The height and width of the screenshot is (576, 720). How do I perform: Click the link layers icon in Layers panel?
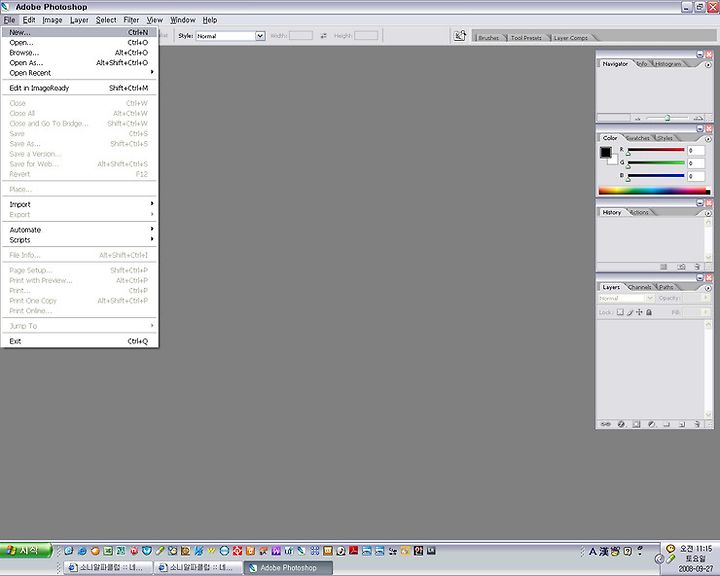606,424
